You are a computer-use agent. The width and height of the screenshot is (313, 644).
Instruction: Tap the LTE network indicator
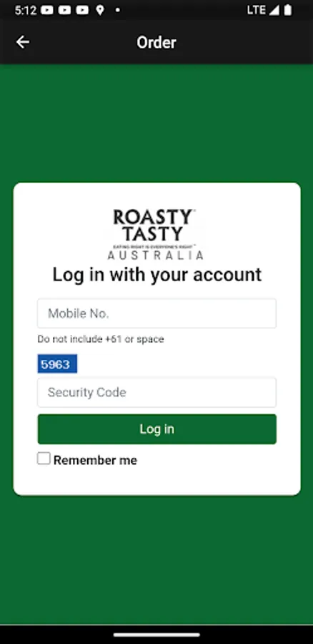click(257, 10)
